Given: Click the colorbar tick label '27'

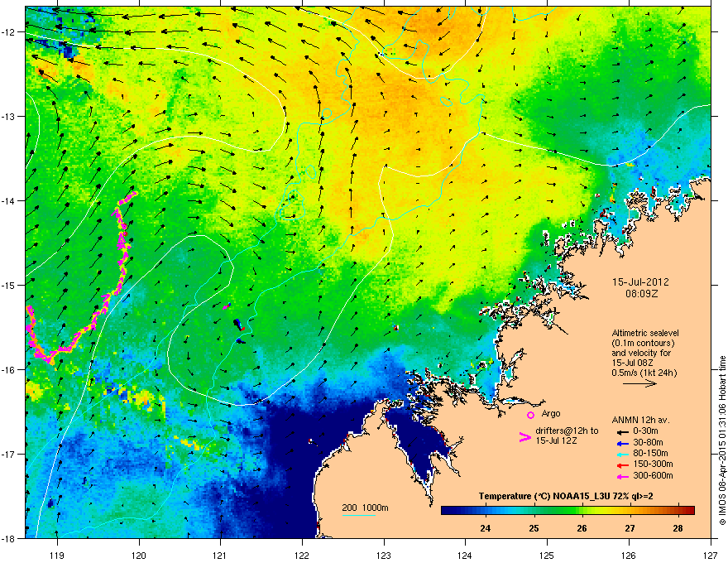Looking at the screenshot, I should click(630, 528).
